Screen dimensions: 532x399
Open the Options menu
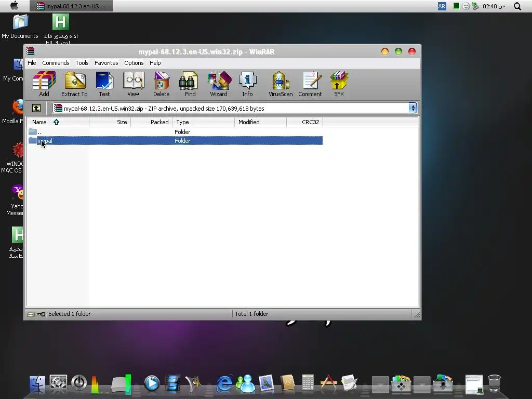point(134,63)
